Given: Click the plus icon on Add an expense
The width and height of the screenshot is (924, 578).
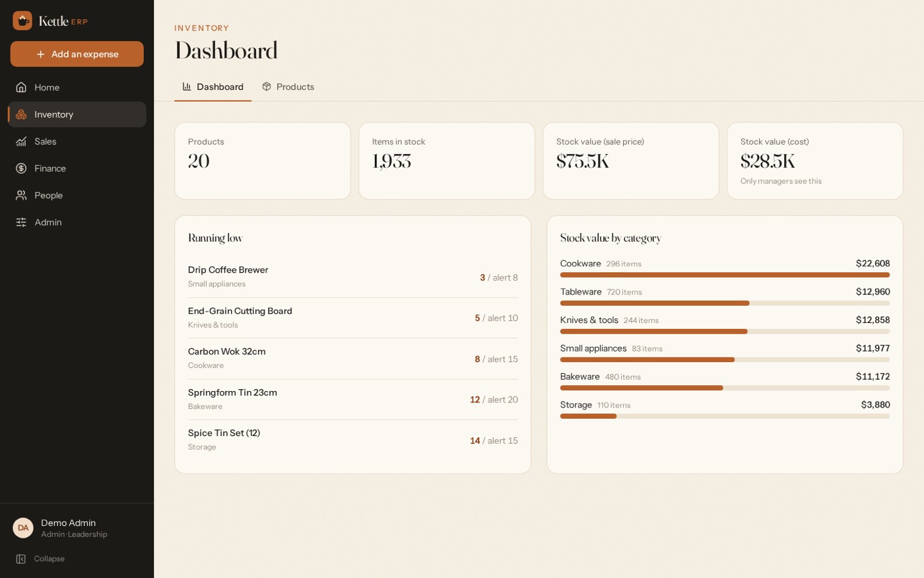Looking at the screenshot, I should click(41, 54).
